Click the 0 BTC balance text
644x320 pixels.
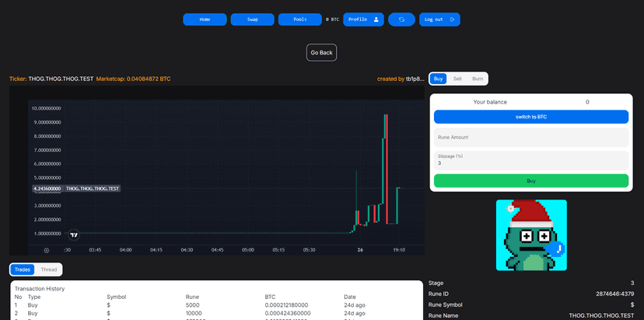tap(332, 19)
